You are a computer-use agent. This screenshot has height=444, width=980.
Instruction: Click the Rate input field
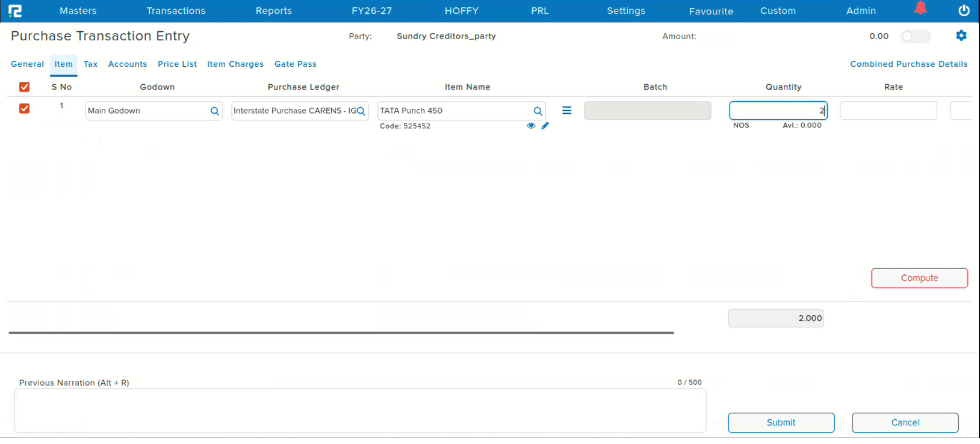click(889, 111)
